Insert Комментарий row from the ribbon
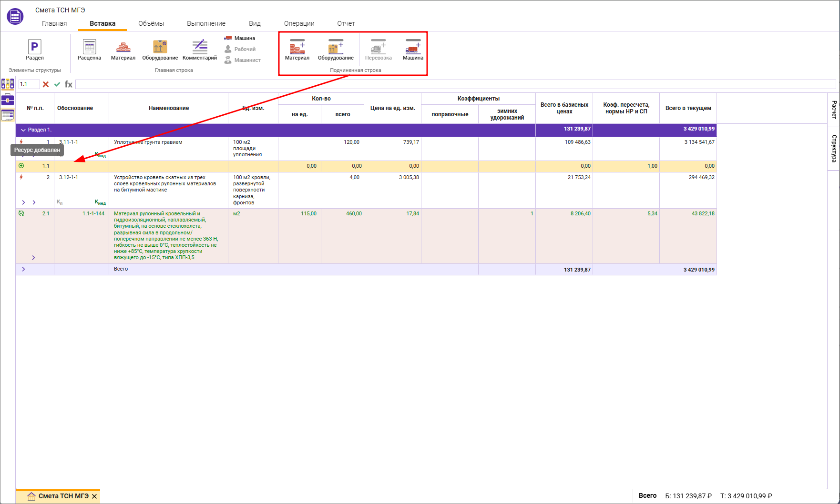This screenshot has width=840, height=504. tap(199, 50)
